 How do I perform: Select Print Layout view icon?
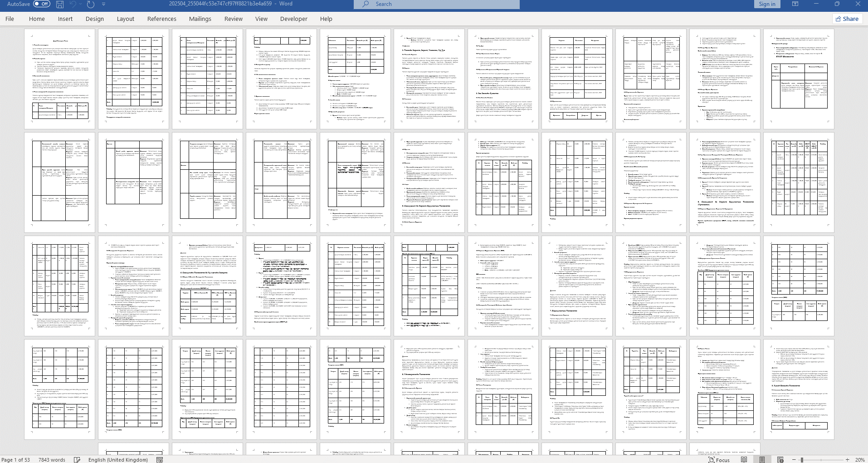coord(762,459)
